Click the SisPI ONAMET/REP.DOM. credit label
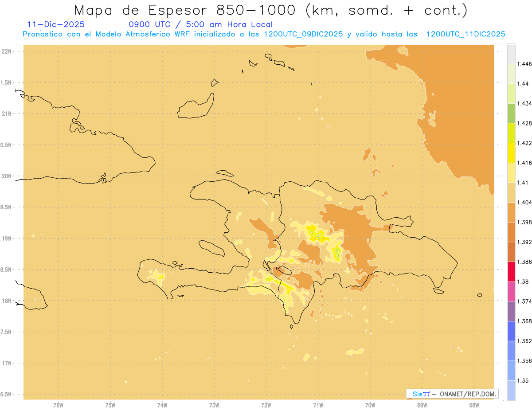This screenshot has width=532, height=411. pos(452,394)
